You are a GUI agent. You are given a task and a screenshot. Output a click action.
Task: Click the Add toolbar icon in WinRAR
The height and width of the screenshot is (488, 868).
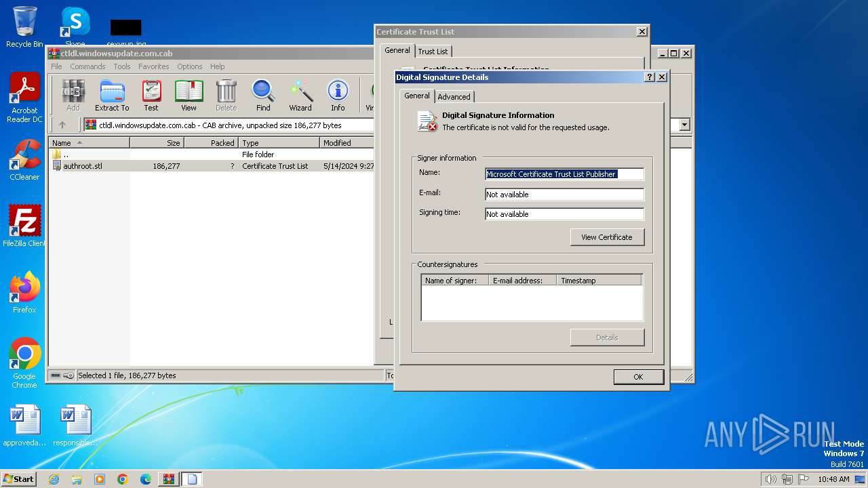point(73,96)
